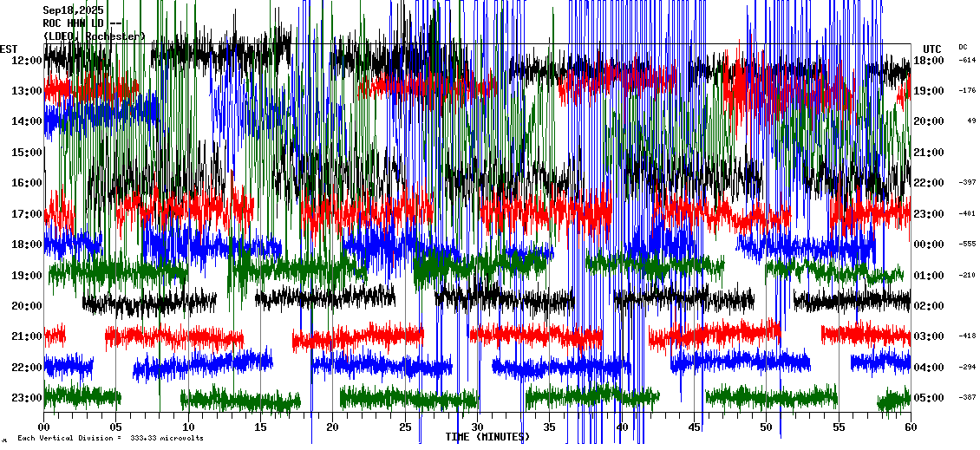Screen dimensions: 980x450
Task: Click the Sep18,2025 date title
Action: click(x=73, y=10)
